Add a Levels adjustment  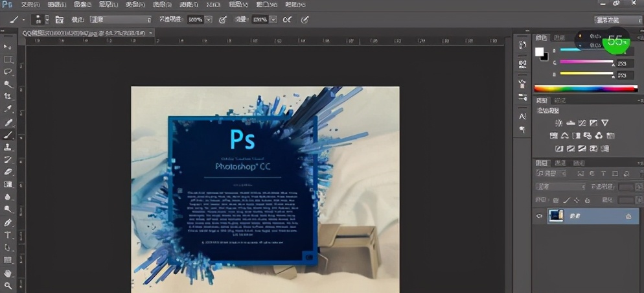pyautogui.click(x=570, y=123)
